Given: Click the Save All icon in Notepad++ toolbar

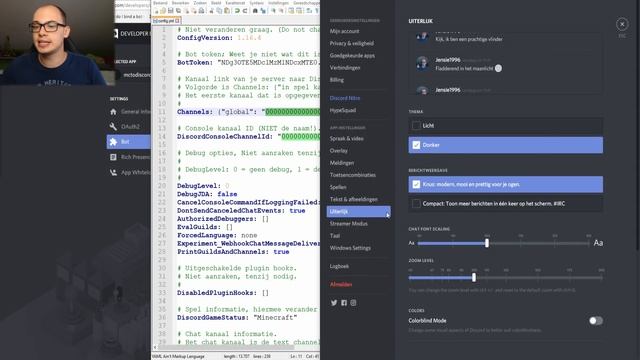Looking at the screenshot, I should pos(178,11).
